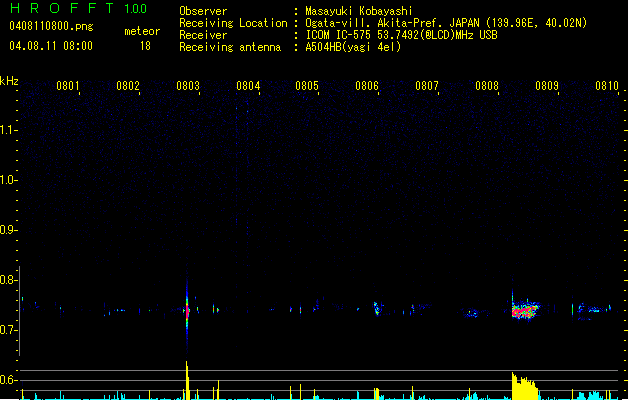
Task: Click the ICOM IC-575 receiver value
Action: (x=401, y=35)
